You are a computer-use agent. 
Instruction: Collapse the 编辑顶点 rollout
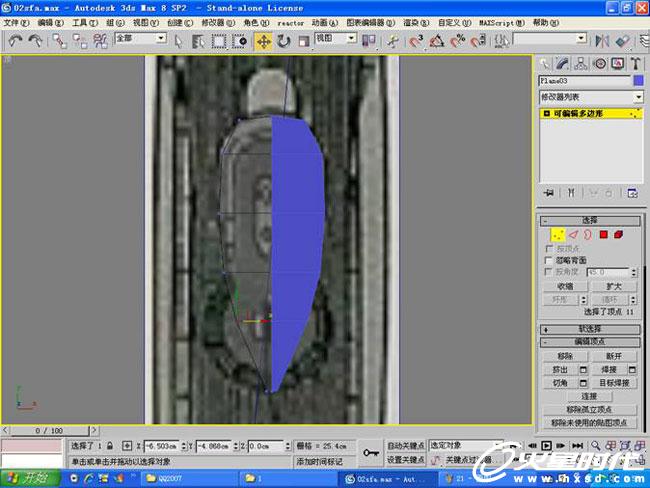click(x=590, y=342)
